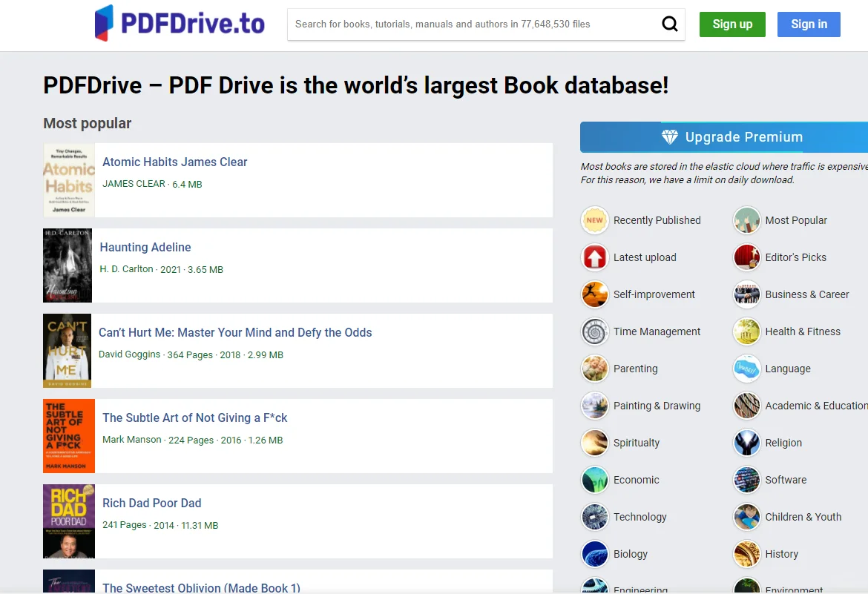Open the Time Management category link
Viewport: 868px width, 594px height.
tap(657, 331)
